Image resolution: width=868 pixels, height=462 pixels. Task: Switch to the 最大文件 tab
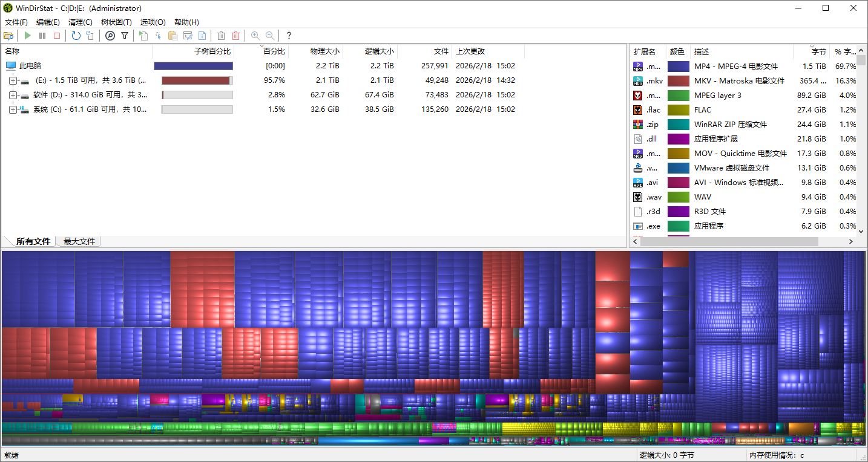pyautogui.click(x=79, y=241)
